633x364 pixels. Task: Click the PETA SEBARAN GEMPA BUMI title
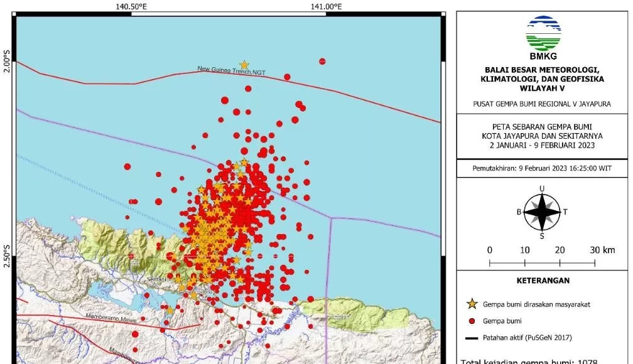[x=543, y=126]
